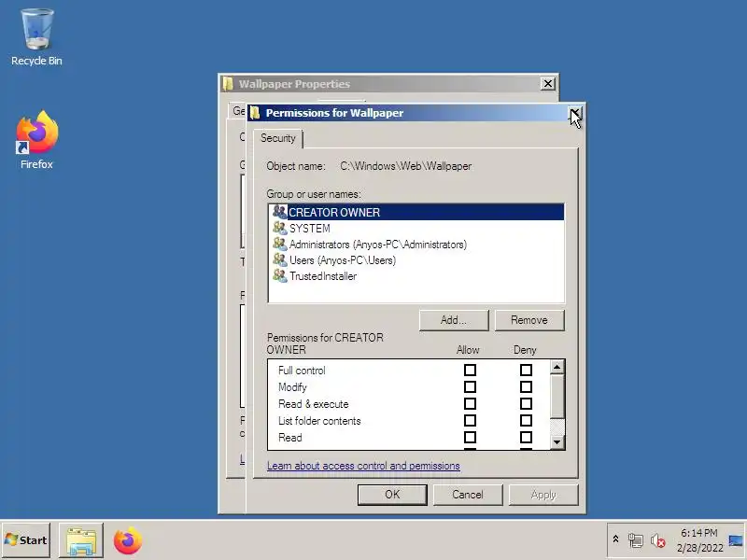Deny Read & execute permission
This screenshot has width=747, height=560.
tap(526, 404)
